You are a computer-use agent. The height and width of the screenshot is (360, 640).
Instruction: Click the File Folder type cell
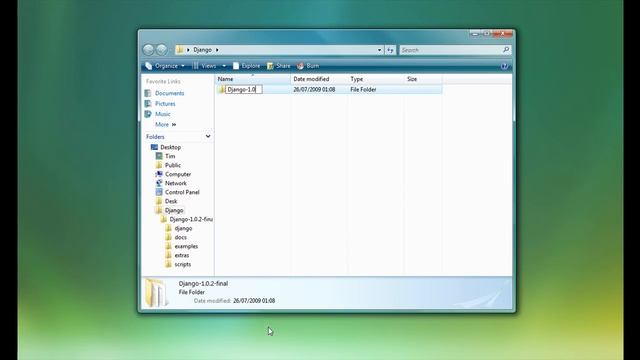363,89
